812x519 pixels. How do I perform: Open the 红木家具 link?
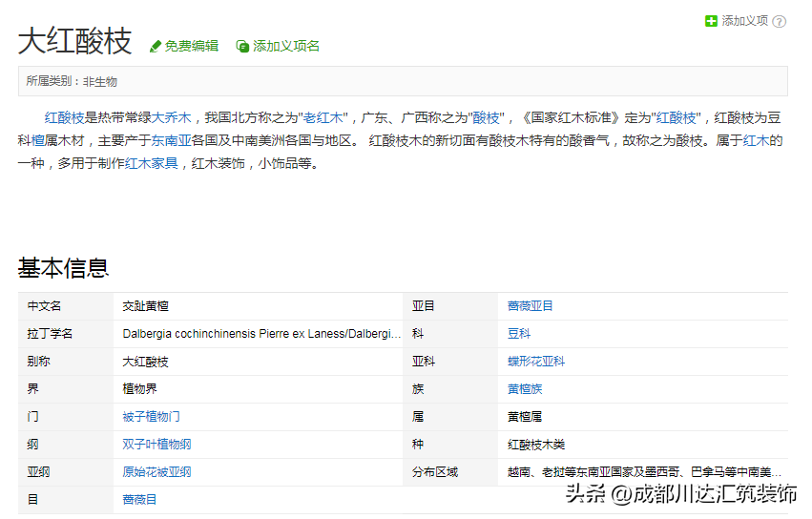click(x=152, y=163)
